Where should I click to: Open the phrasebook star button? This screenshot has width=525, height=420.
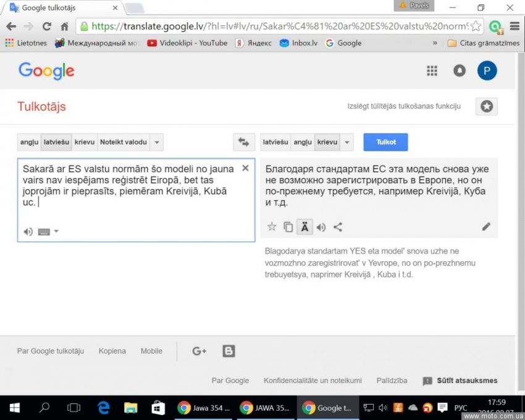click(487, 106)
